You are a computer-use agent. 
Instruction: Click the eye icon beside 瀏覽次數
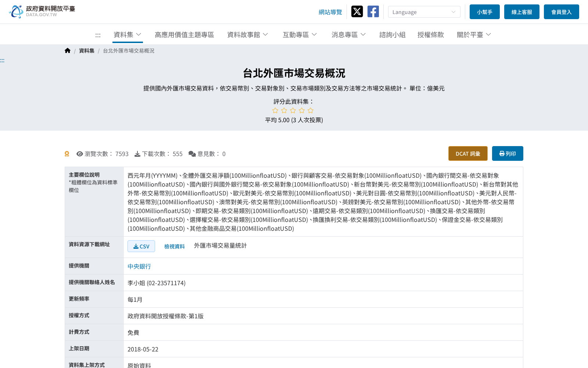click(x=80, y=154)
